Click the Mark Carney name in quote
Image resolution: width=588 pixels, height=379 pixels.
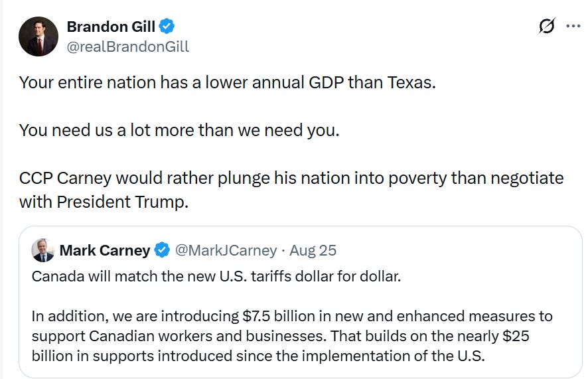click(105, 250)
